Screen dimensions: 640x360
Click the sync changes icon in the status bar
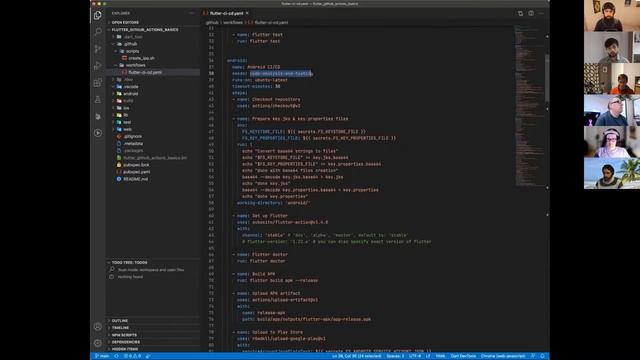[116, 356]
